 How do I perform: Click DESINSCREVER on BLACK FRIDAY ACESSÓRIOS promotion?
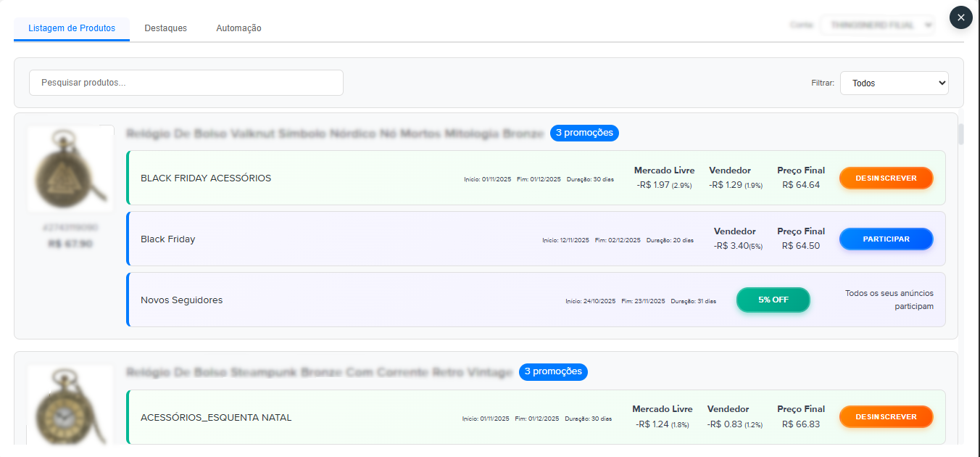pyautogui.click(x=886, y=177)
